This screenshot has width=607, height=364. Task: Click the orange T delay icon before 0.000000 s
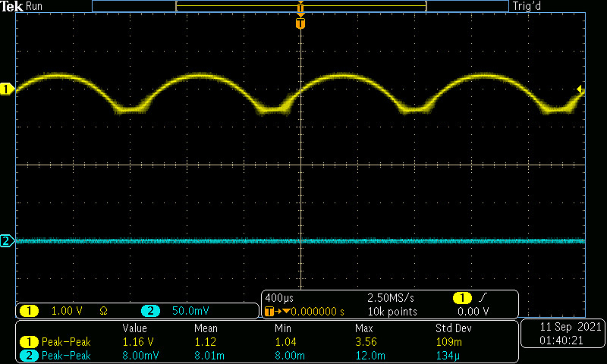click(x=269, y=312)
